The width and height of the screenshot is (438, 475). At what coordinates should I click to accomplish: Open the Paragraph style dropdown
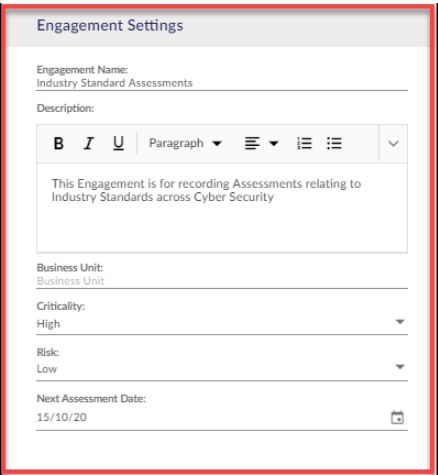[185, 143]
